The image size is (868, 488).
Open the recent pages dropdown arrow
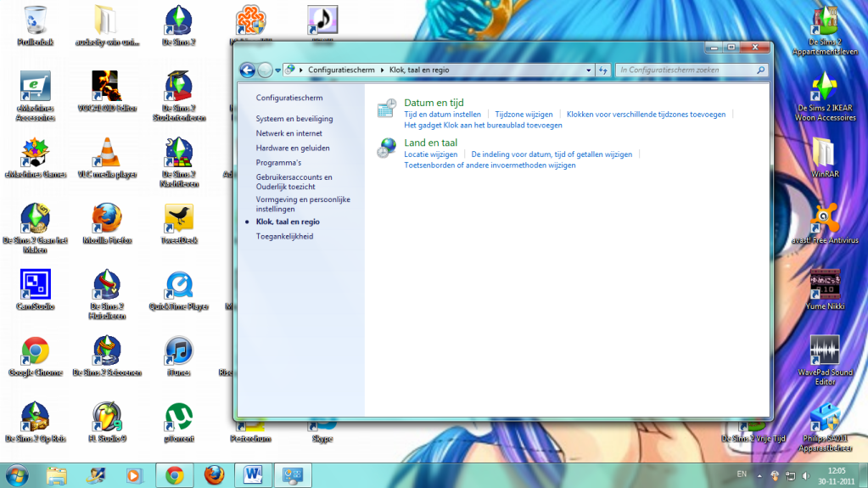click(277, 70)
